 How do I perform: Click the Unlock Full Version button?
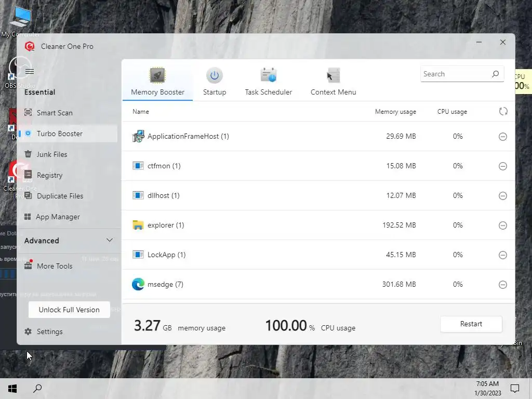click(69, 310)
